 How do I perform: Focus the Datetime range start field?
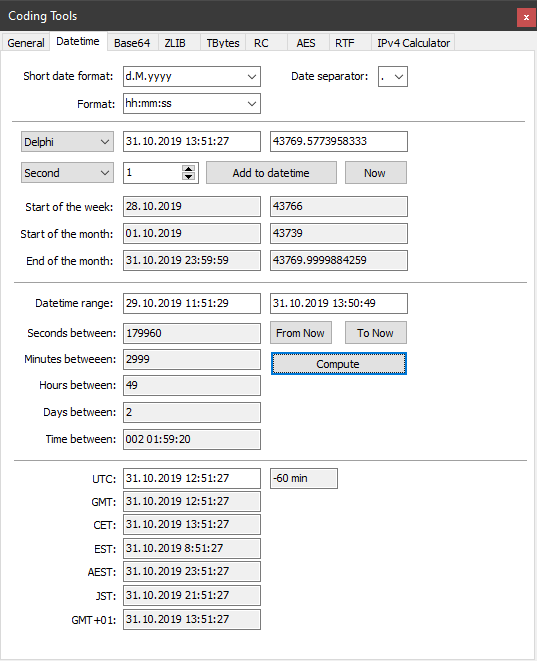pyautogui.click(x=192, y=304)
